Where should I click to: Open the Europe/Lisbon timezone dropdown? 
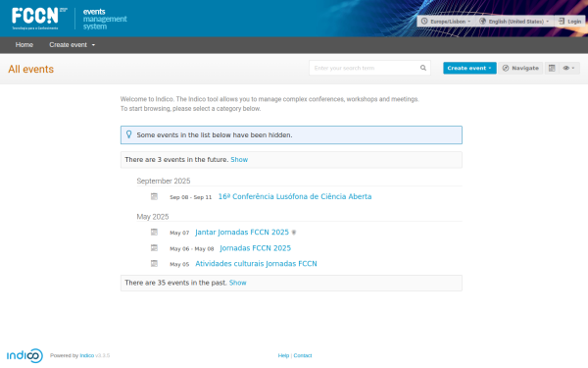point(446,22)
